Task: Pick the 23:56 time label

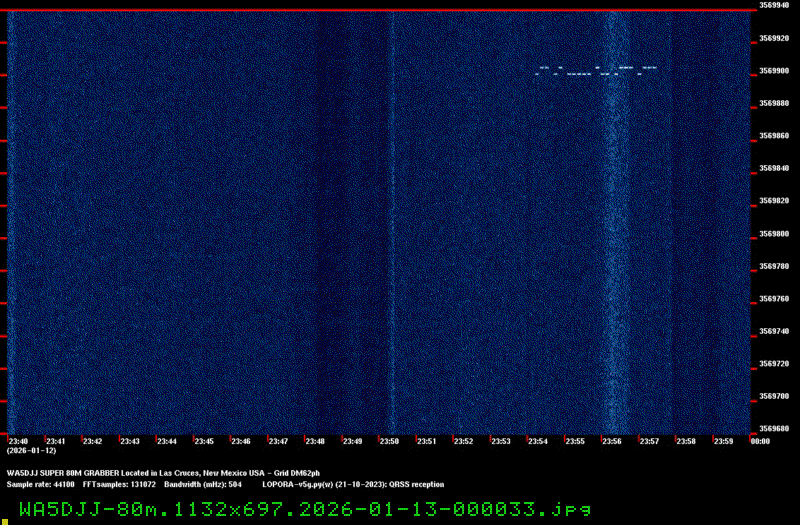Action: (612, 441)
